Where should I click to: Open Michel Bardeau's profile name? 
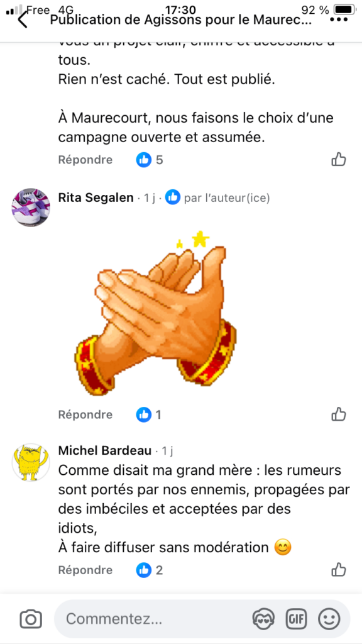click(105, 450)
